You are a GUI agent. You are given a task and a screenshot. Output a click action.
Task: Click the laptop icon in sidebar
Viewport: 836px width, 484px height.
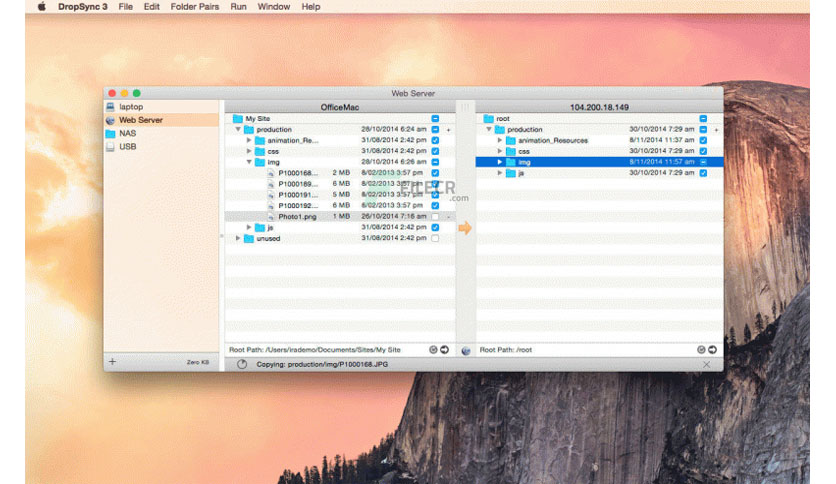coord(110,107)
